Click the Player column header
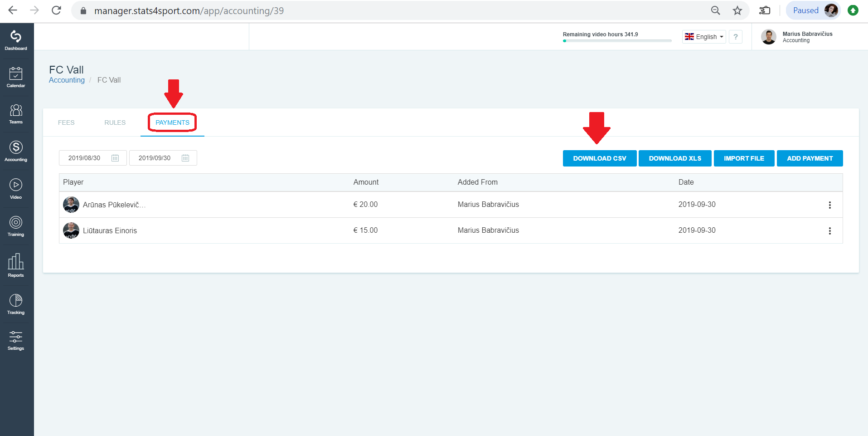 [73, 182]
